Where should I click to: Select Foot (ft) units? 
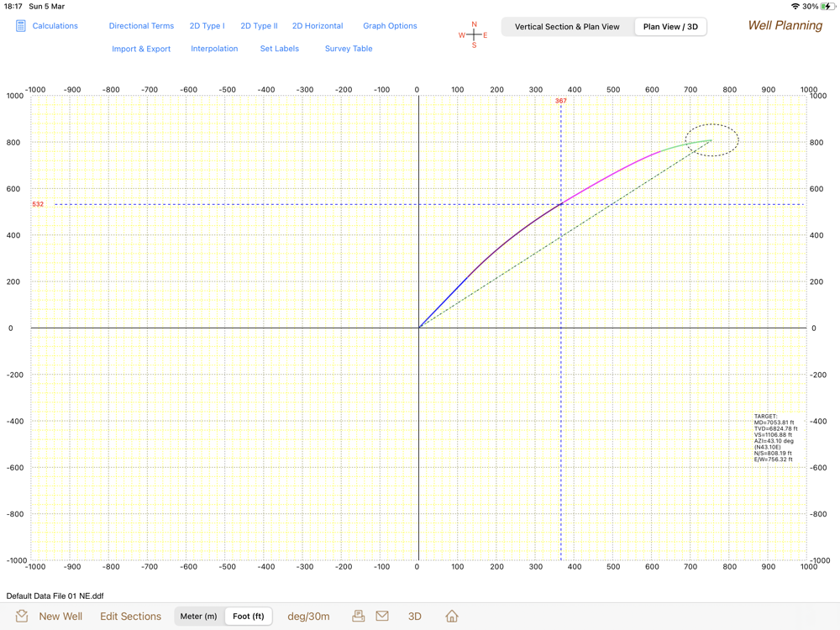(x=249, y=617)
